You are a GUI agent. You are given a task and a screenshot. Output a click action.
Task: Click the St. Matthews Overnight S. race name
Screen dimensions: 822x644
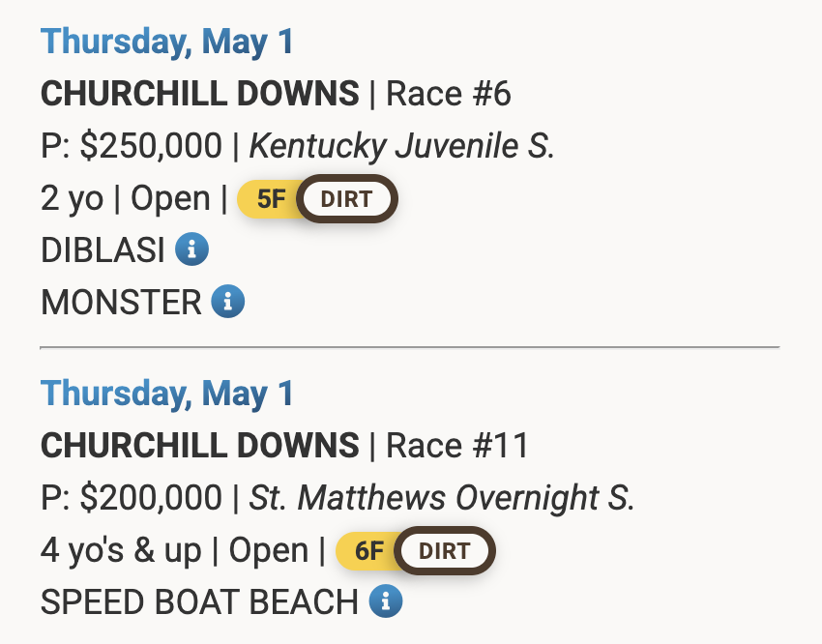[x=442, y=498]
